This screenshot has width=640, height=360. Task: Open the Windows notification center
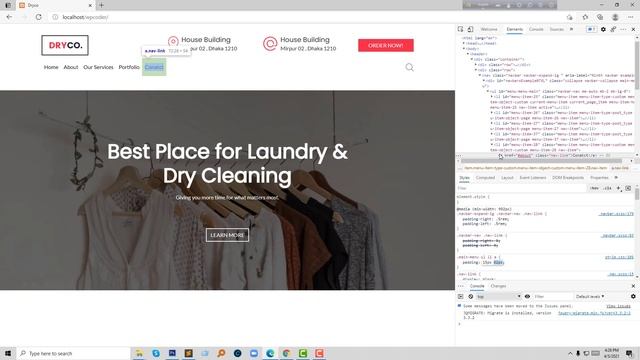coord(629,353)
